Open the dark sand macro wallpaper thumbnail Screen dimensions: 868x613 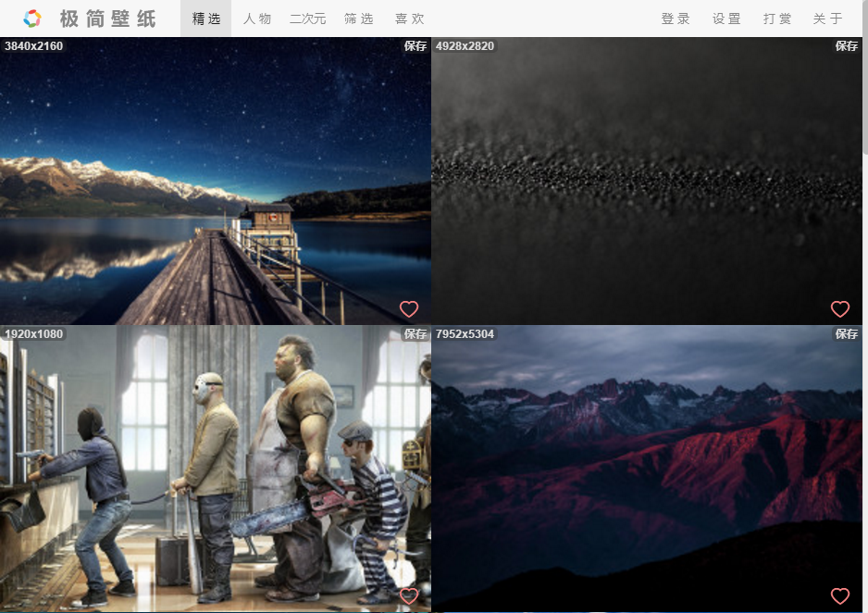pyautogui.click(x=647, y=181)
